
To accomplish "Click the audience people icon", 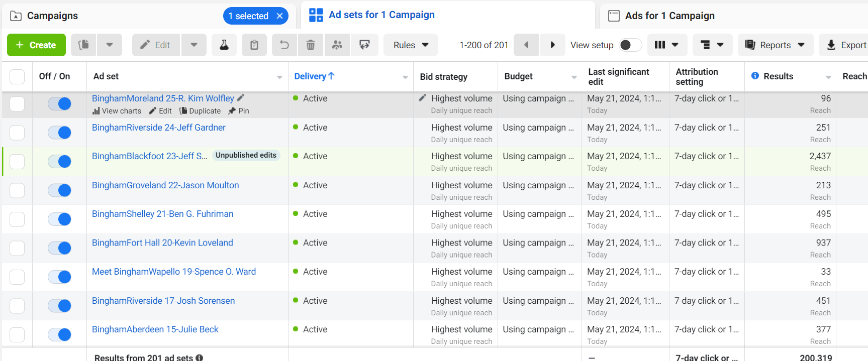I will click(x=337, y=45).
